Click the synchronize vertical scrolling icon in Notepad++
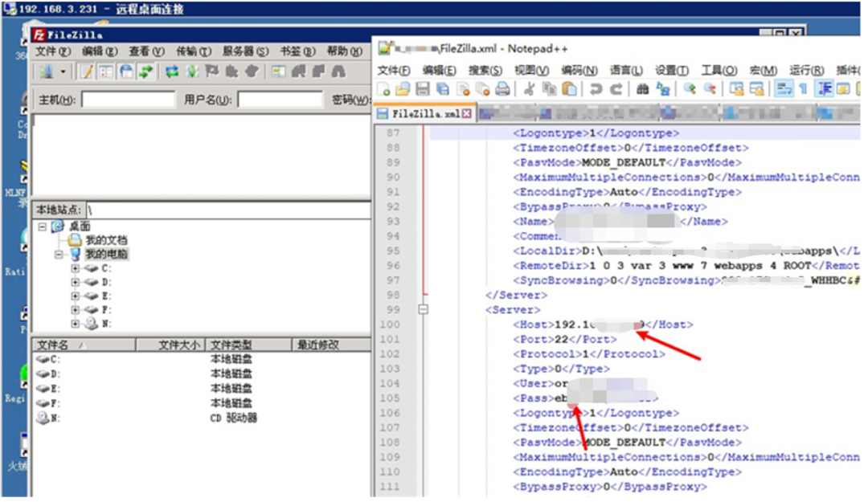 click(736, 88)
